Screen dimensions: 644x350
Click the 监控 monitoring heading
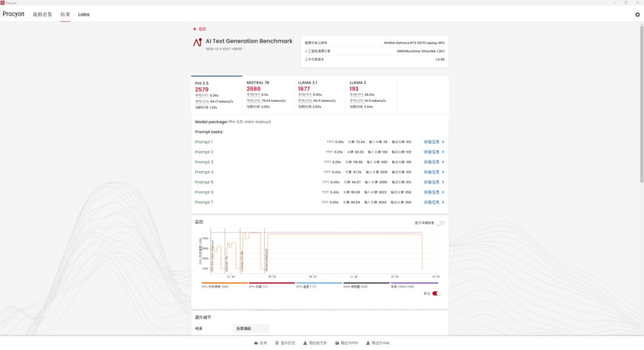click(x=199, y=222)
